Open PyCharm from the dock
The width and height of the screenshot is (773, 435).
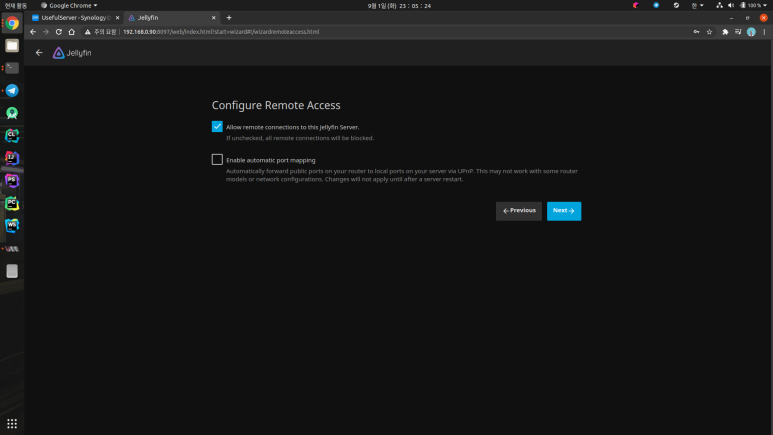12,203
